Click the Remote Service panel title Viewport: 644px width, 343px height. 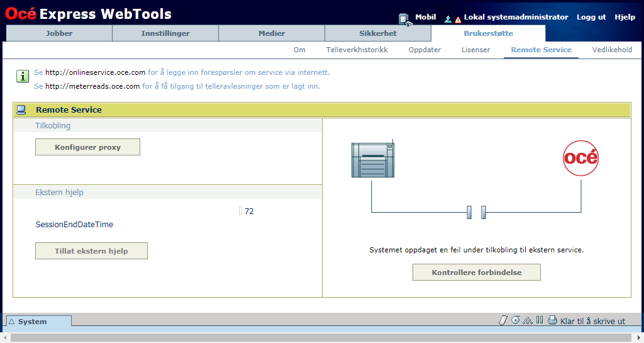click(x=69, y=110)
